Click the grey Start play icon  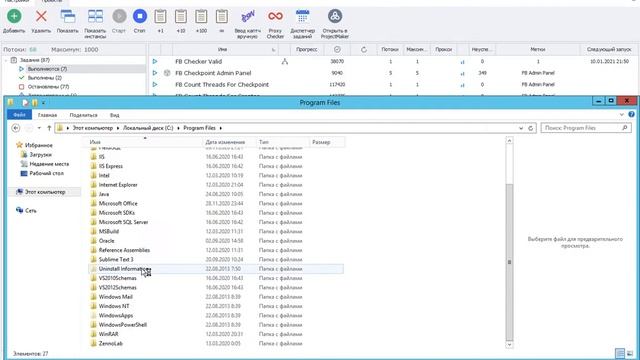click(x=119, y=16)
